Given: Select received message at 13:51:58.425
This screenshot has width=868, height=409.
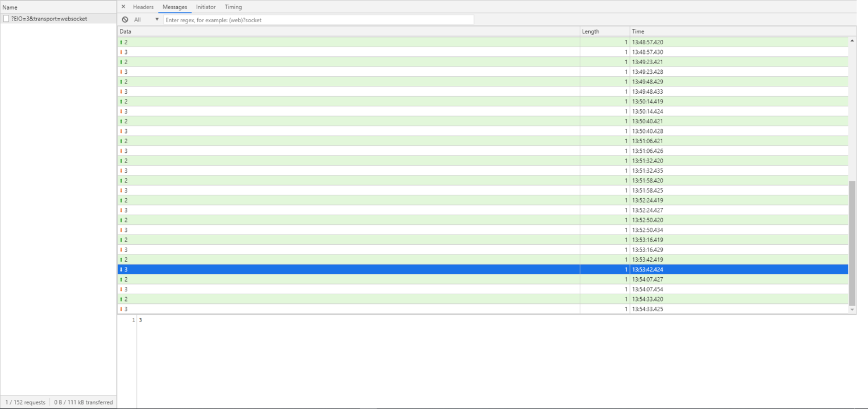Looking at the screenshot, I should tap(483, 190).
